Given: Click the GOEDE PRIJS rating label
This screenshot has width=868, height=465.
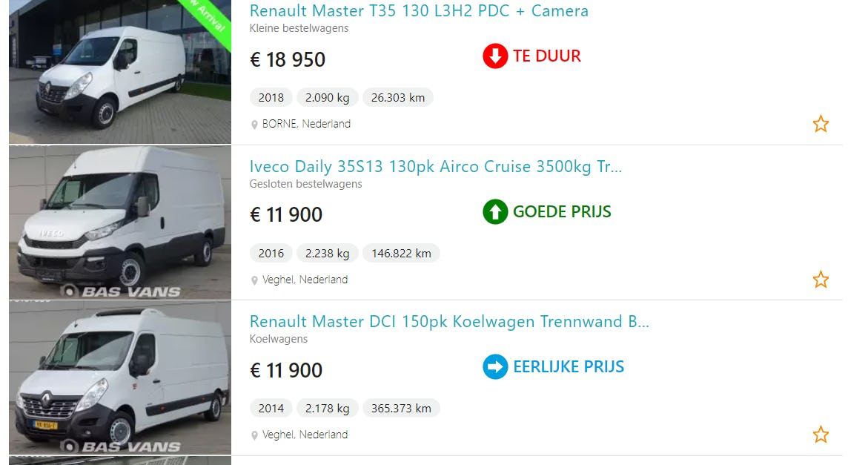Looking at the screenshot, I should 562,212.
